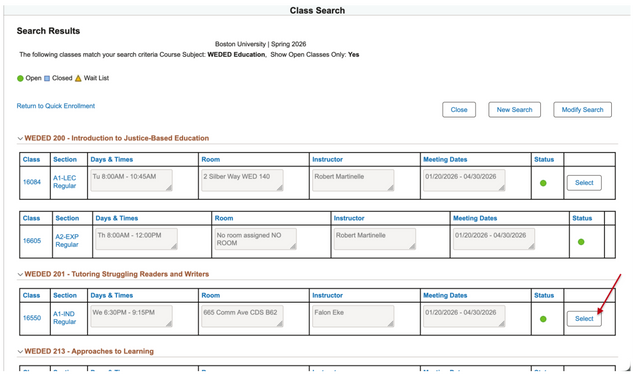Click open status icon for class 16550

click(543, 319)
